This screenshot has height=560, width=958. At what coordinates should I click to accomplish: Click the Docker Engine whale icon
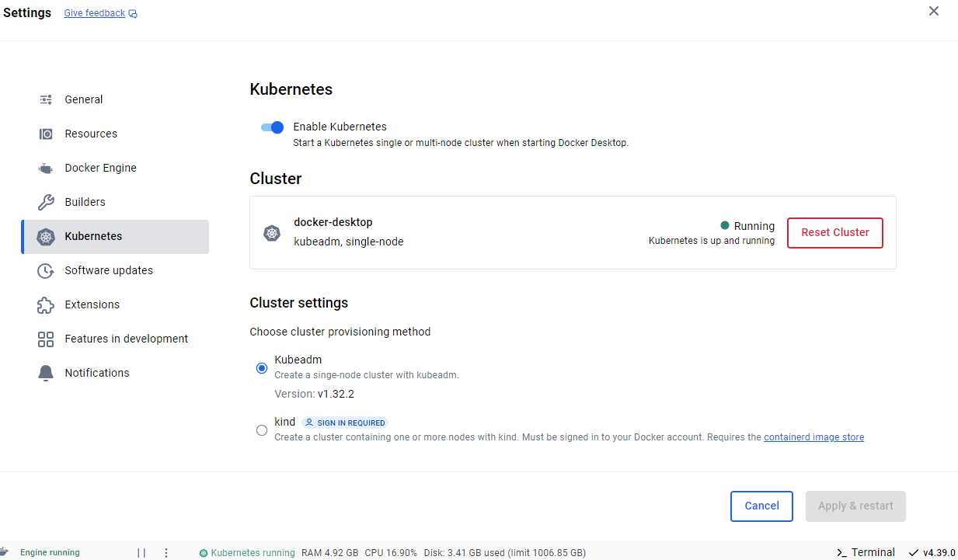tap(46, 168)
